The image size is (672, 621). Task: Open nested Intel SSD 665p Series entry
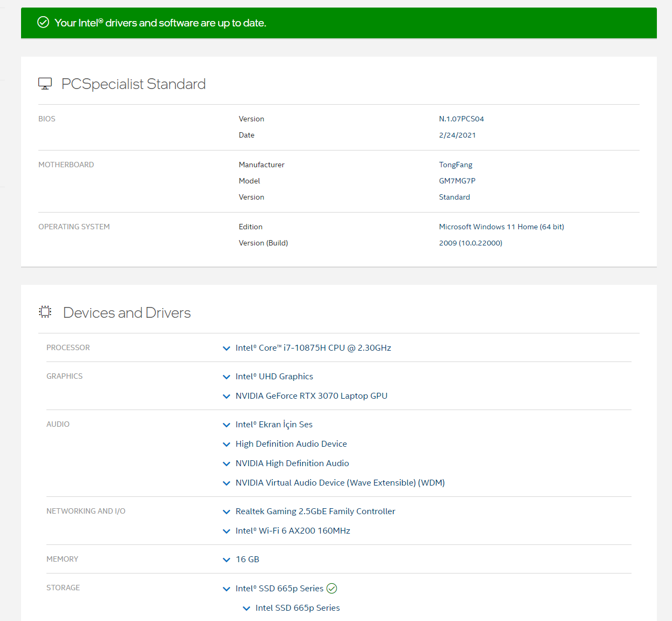tap(297, 608)
